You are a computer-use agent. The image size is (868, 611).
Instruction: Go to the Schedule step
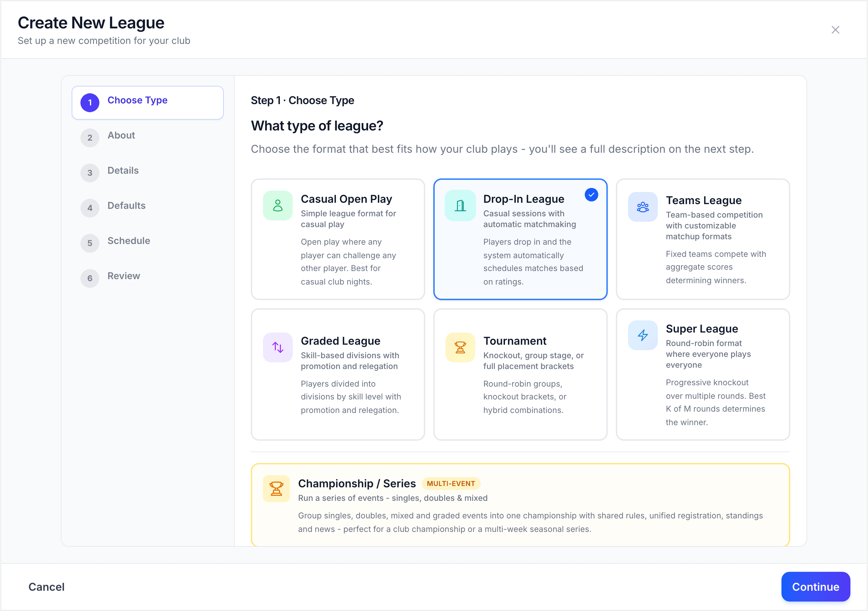tap(147, 243)
